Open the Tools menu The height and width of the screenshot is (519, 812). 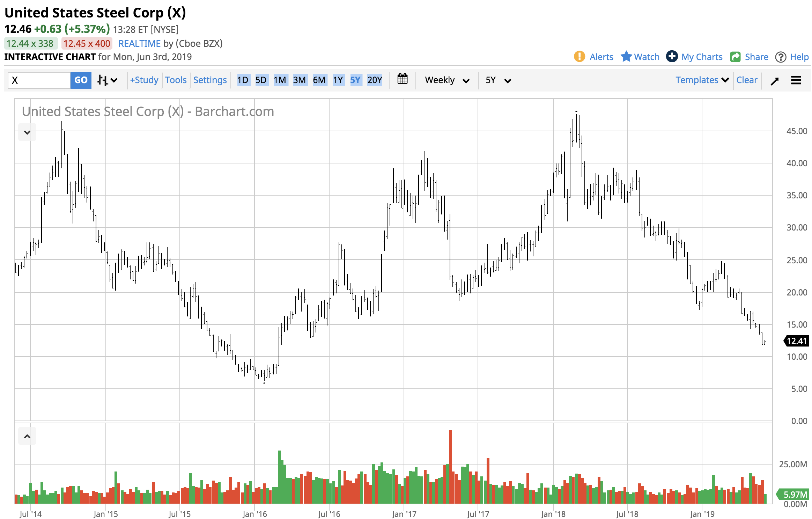tap(176, 80)
